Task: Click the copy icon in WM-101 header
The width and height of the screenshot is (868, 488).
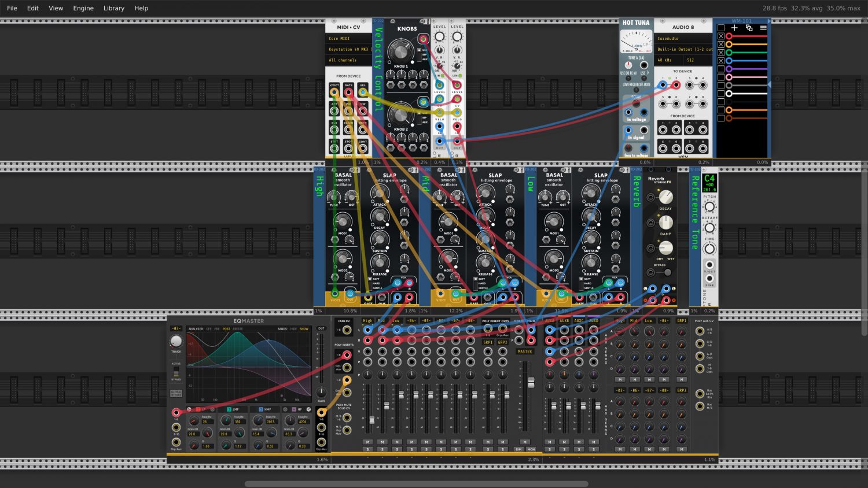Action: [749, 28]
